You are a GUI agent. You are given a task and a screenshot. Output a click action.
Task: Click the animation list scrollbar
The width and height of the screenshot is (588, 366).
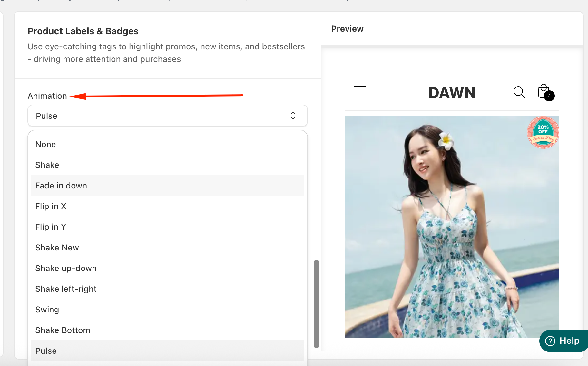(x=317, y=304)
